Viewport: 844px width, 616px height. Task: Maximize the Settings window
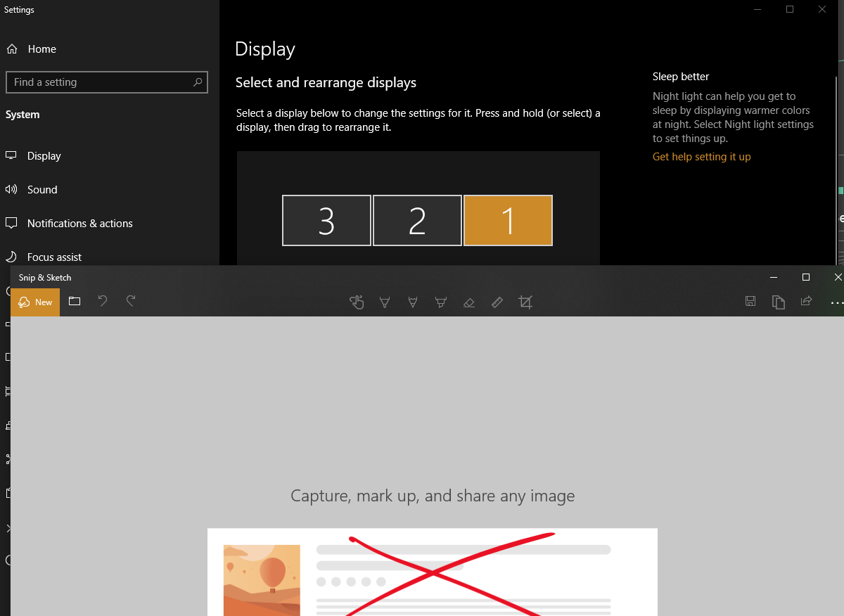(790, 9)
